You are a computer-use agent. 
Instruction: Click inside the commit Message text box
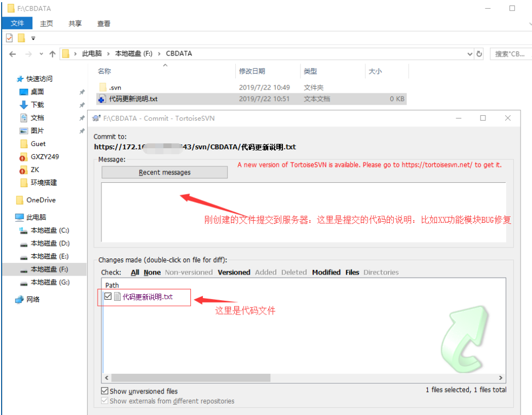(303, 212)
